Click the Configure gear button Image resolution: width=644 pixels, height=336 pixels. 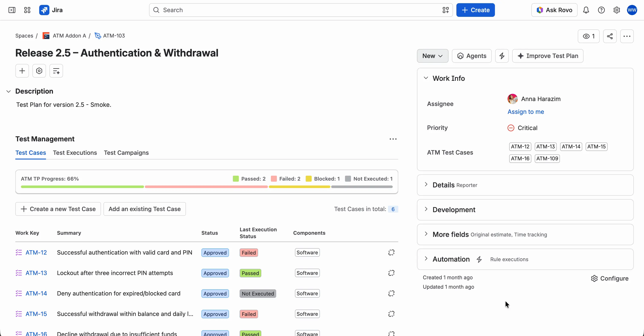point(609,278)
